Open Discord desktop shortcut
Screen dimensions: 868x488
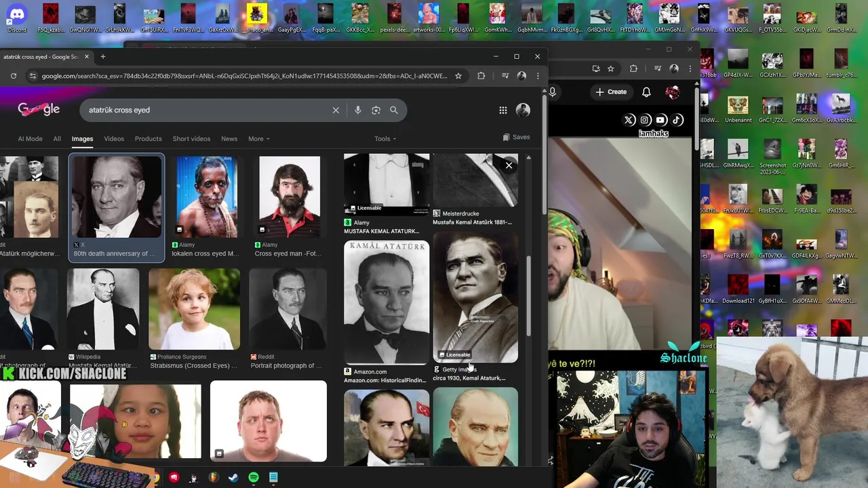coord(17,17)
